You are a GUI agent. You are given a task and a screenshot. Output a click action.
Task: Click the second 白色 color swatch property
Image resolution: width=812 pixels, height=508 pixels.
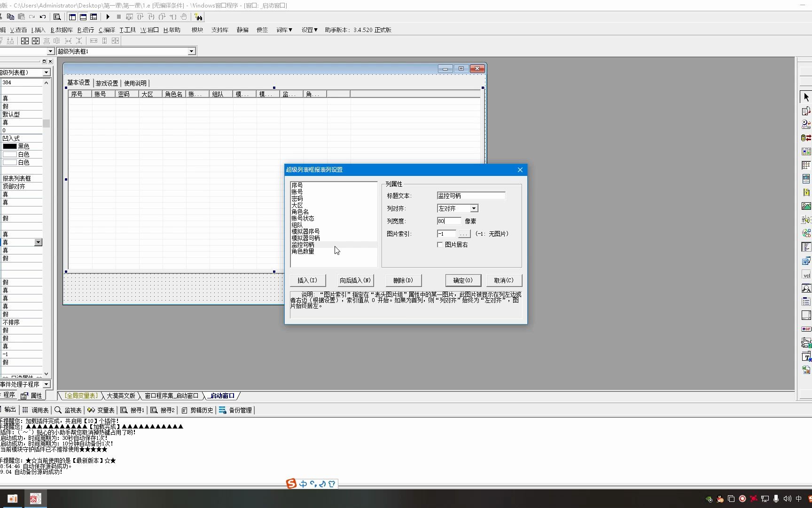click(10, 162)
